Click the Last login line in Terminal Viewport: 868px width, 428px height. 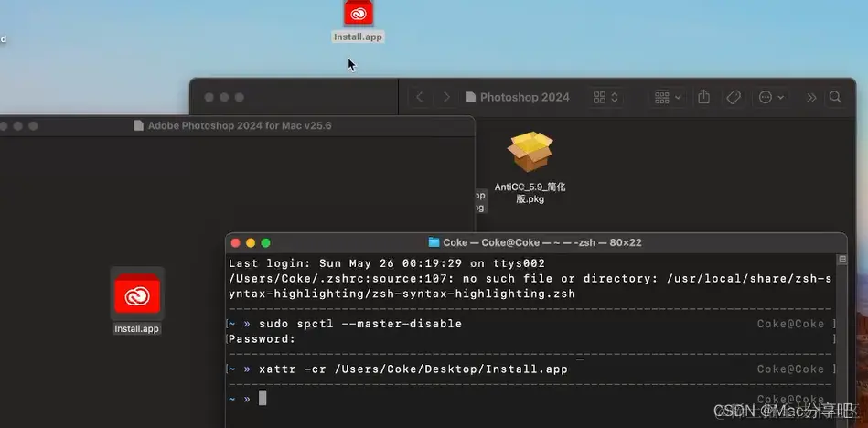coord(387,263)
